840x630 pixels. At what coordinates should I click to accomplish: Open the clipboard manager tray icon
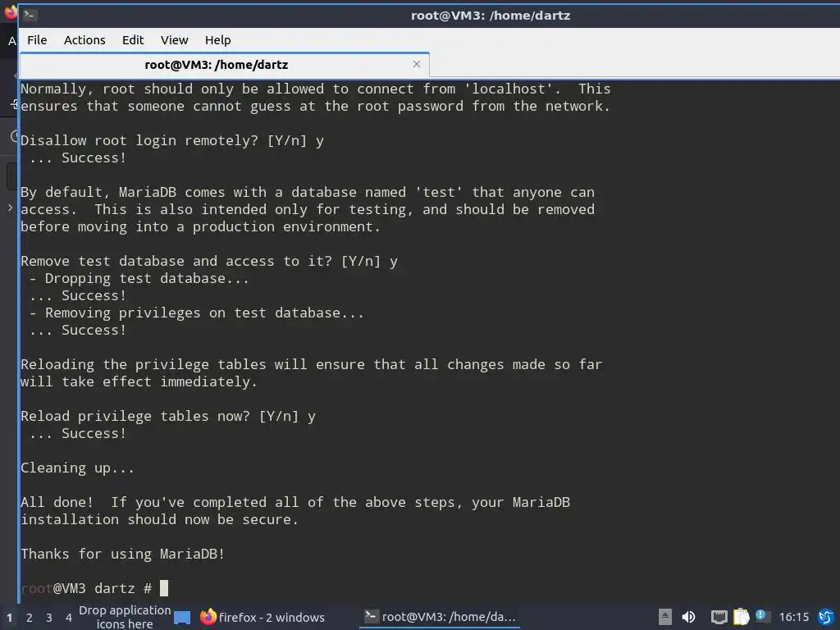741,617
